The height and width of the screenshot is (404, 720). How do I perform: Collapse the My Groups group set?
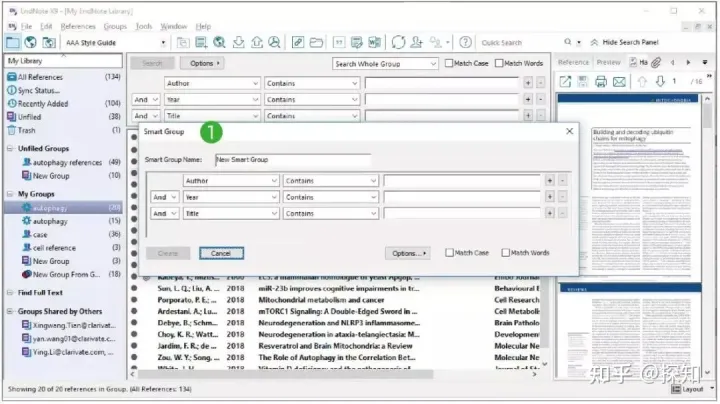click(10, 194)
